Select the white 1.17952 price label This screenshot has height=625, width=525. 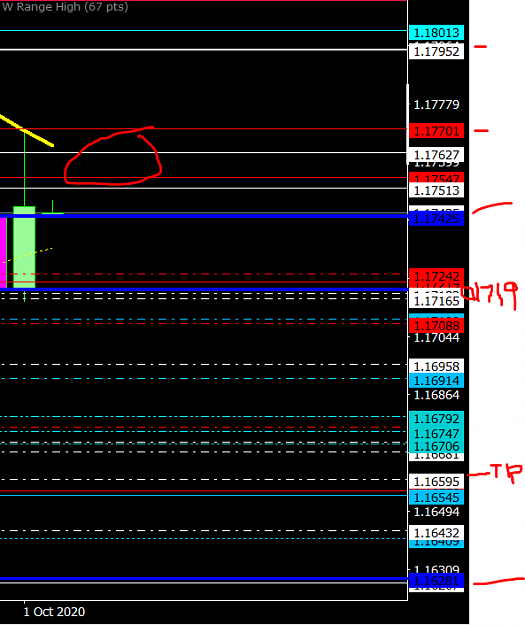pos(437,52)
